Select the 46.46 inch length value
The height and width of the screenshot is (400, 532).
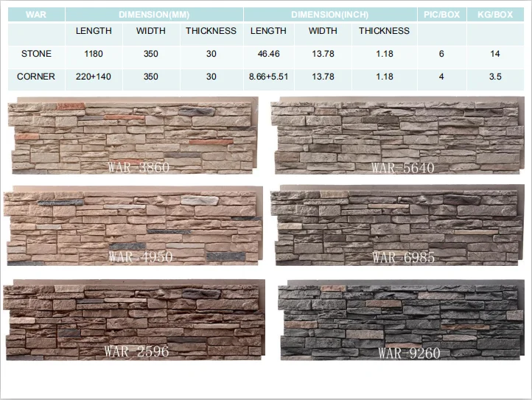[x=268, y=54]
